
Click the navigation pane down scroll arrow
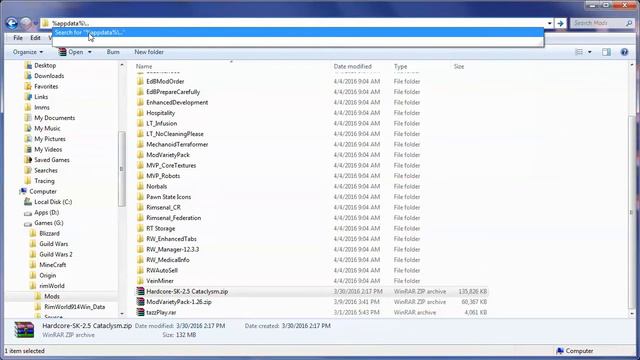[x=122, y=313]
